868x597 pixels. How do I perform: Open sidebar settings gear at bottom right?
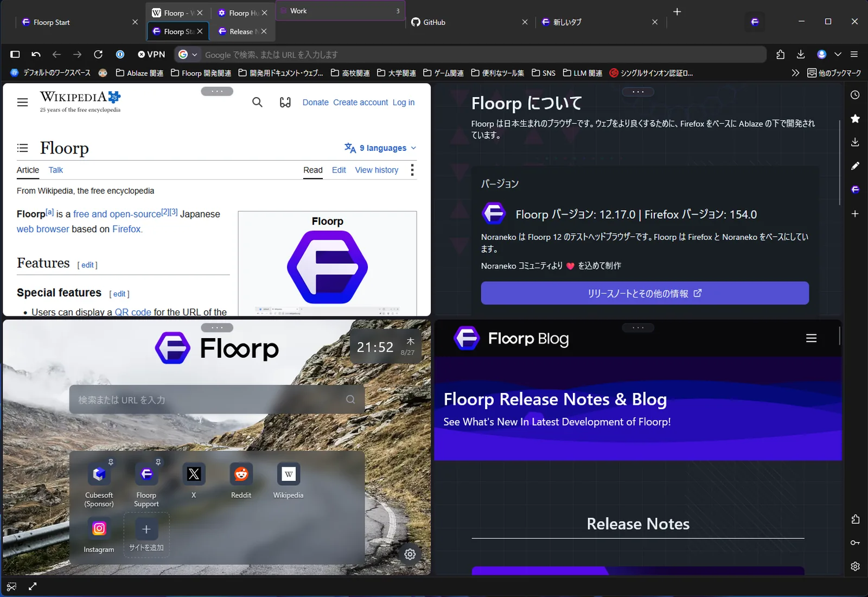click(x=855, y=566)
